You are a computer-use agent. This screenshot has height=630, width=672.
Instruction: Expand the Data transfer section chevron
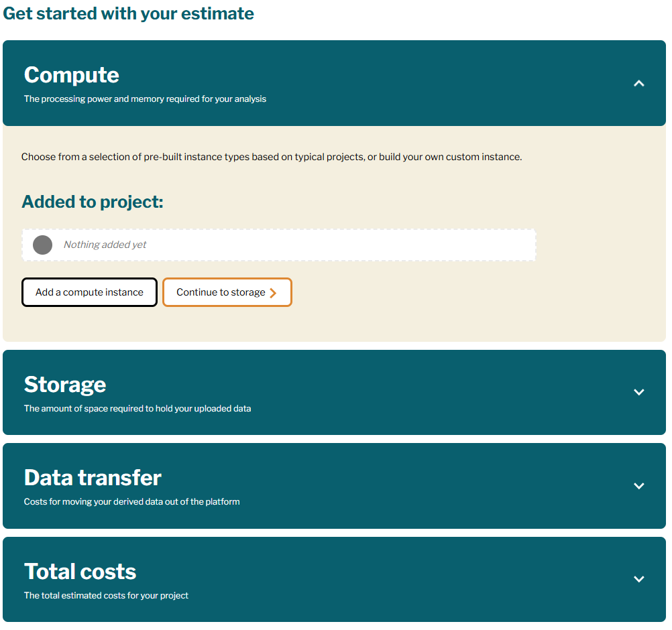pos(638,486)
